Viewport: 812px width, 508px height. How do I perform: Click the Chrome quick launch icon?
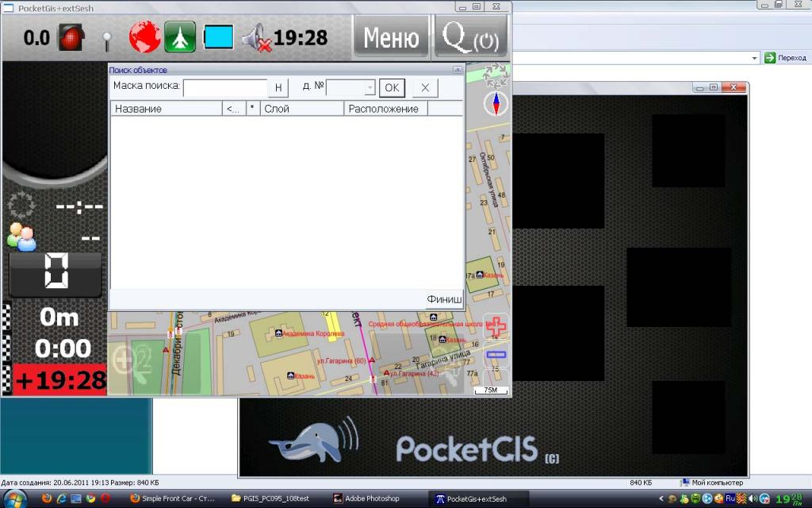[x=90, y=498]
